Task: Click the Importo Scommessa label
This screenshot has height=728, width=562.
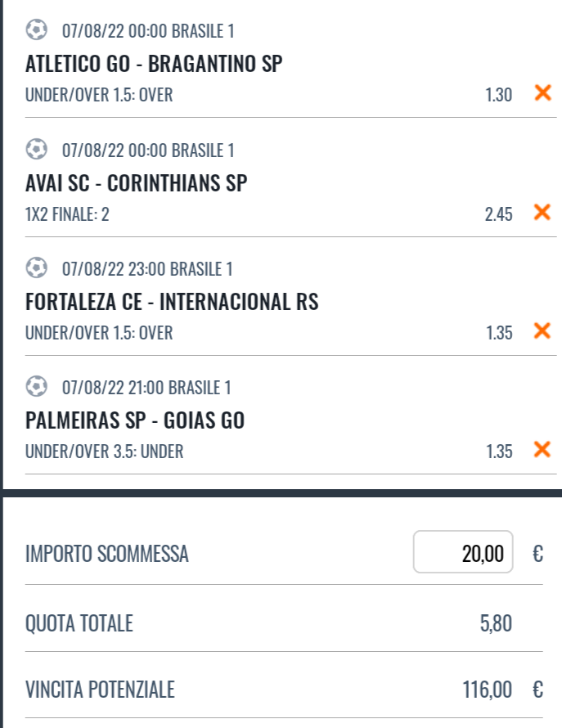Action: [x=107, y=555]
